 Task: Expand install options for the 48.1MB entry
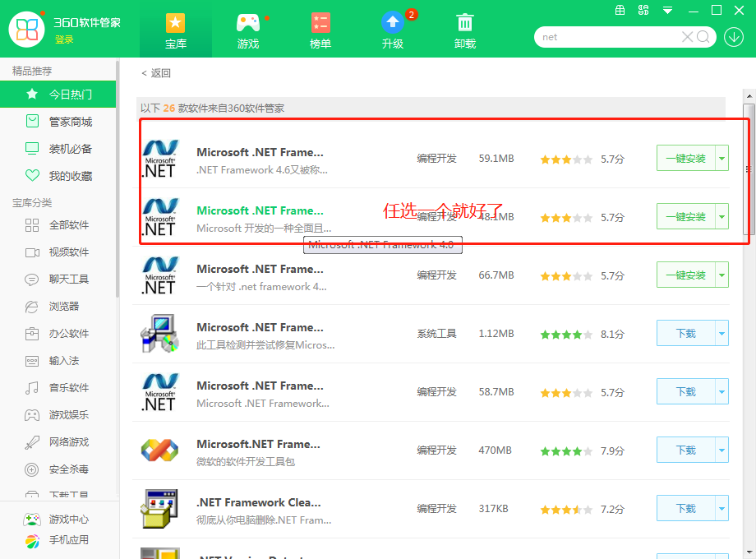click(x=721, y=216)
